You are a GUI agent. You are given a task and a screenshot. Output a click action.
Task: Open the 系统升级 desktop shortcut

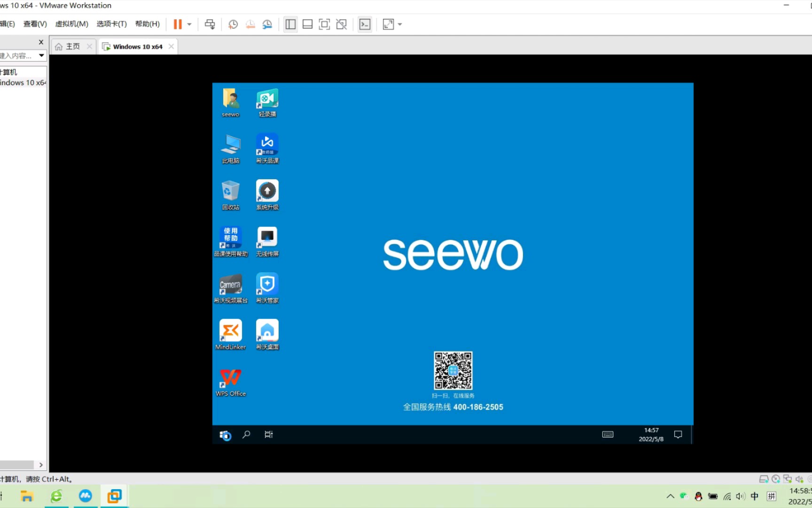267,195
